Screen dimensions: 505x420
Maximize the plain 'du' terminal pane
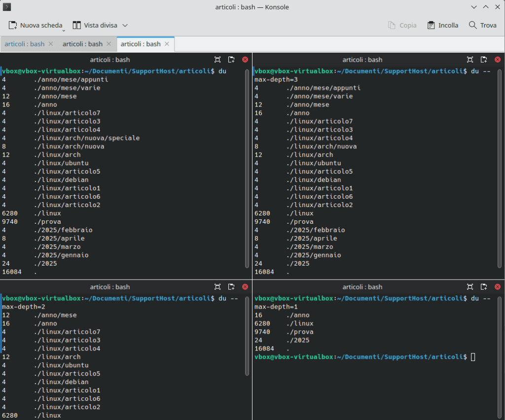[217, 60]
